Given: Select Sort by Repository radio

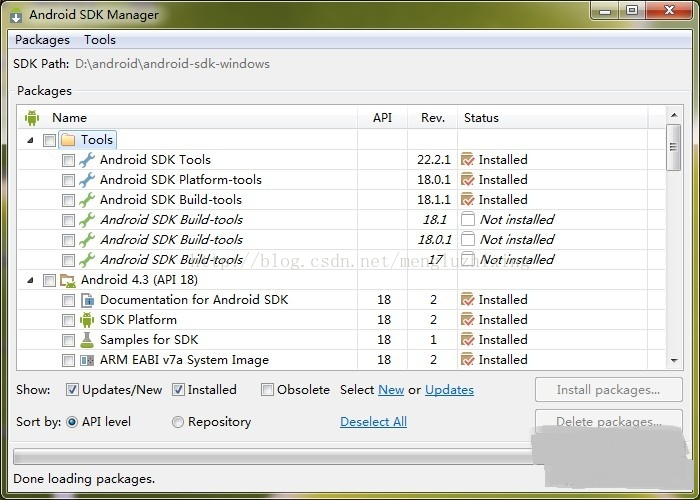Looking at the screenshot, I should (178, 422).
